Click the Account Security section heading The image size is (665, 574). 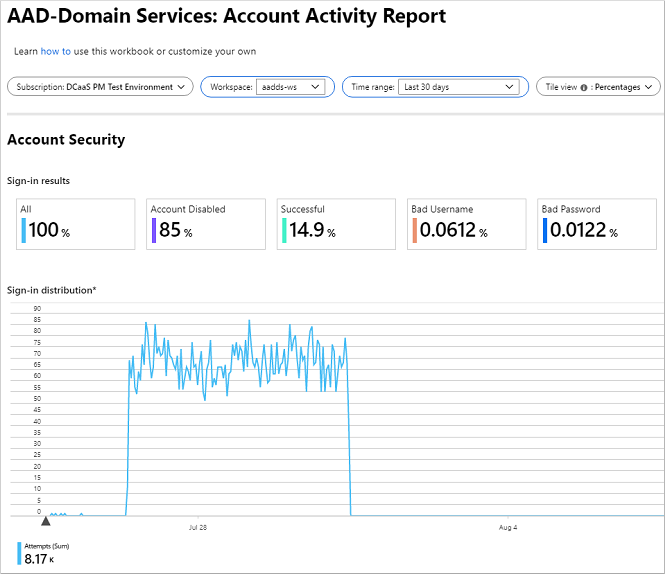tap(66, 140)
